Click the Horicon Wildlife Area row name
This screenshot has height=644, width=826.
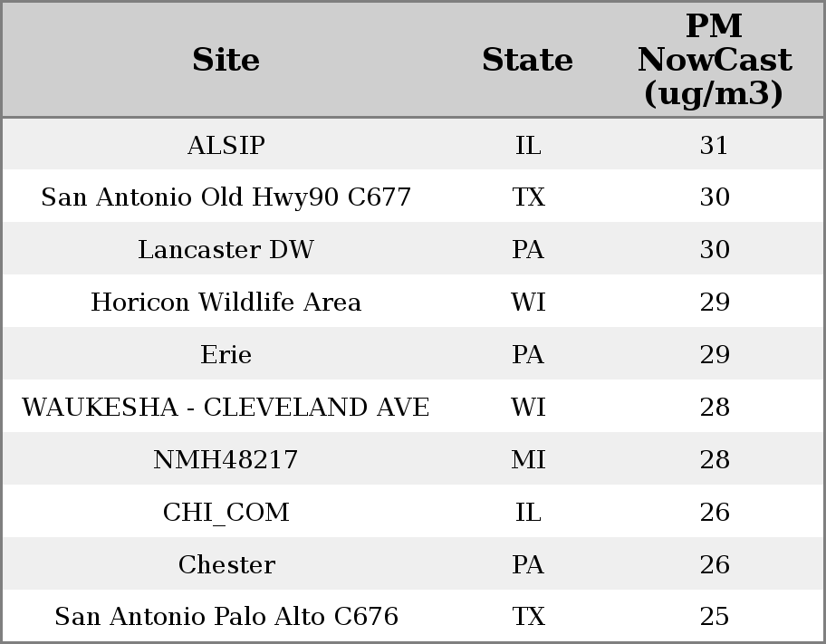pyautogui.click(x=226, y=303)
